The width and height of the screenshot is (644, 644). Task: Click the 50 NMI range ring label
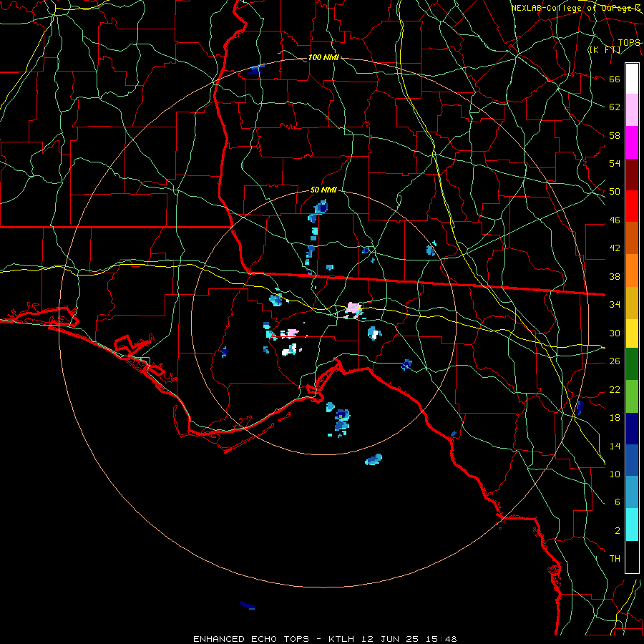(323, 190)
